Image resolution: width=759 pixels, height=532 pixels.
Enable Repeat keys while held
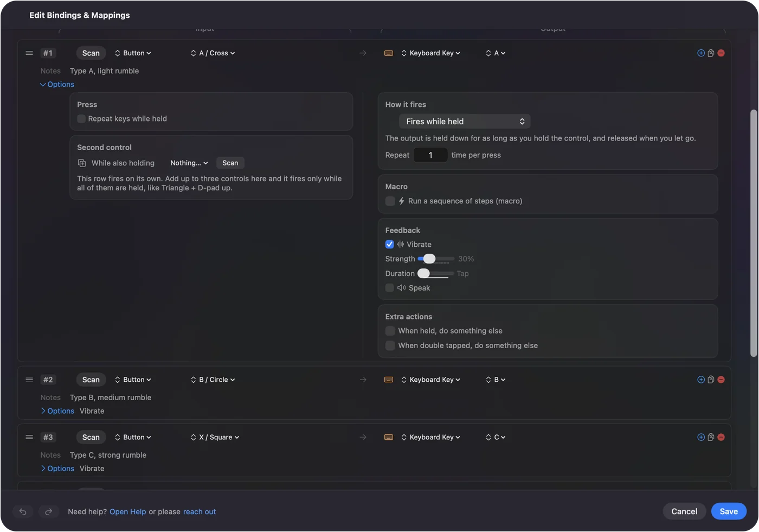(x=81, y=119)
